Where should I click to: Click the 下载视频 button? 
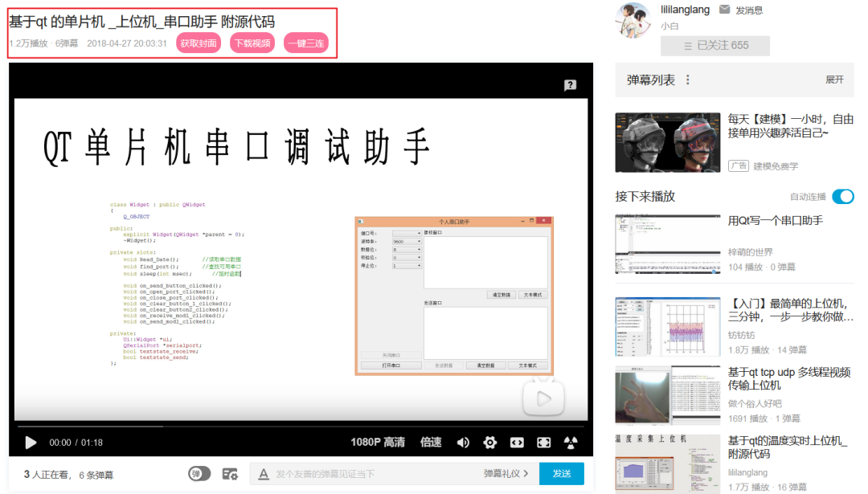pyautogui.click(x=252, y=43)
